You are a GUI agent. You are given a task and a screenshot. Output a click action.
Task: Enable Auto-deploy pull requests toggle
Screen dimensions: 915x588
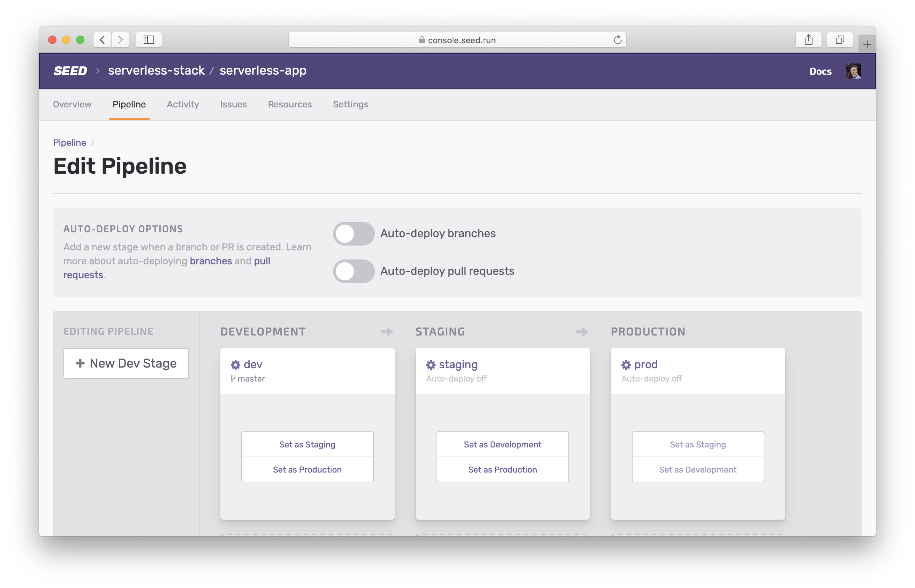click(x=354, y=271)
